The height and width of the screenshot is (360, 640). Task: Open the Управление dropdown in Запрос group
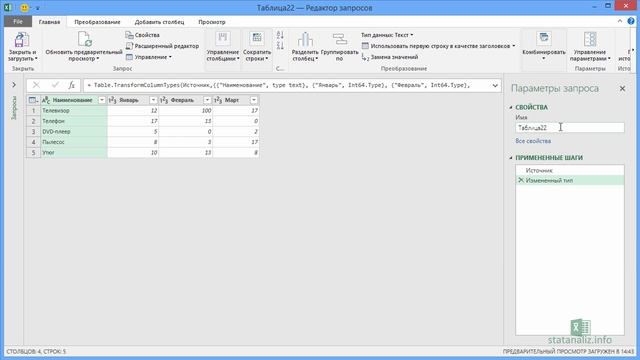(x=149, y=57)
